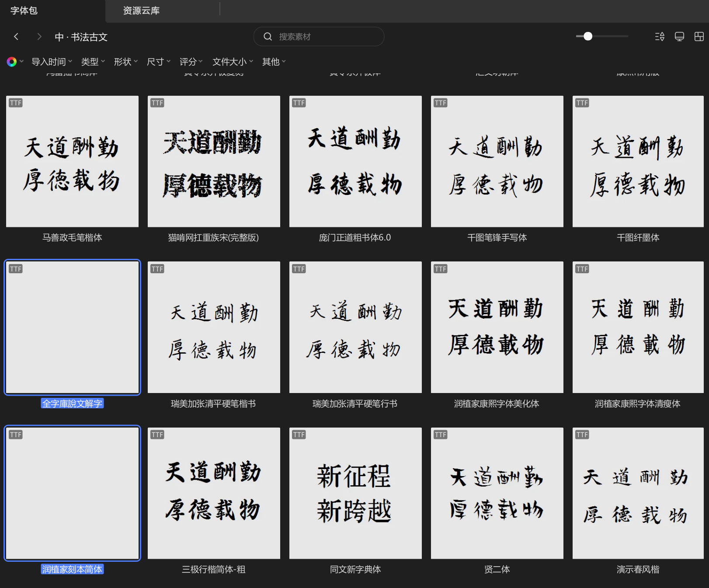Click TTF badge on 演示春风楷
This screenshot has height=588, width=709.
(582, 435)
